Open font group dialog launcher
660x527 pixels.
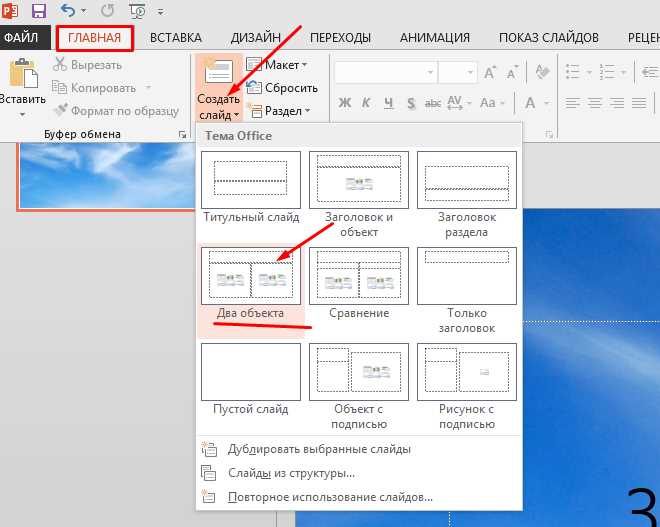[549, 135]
